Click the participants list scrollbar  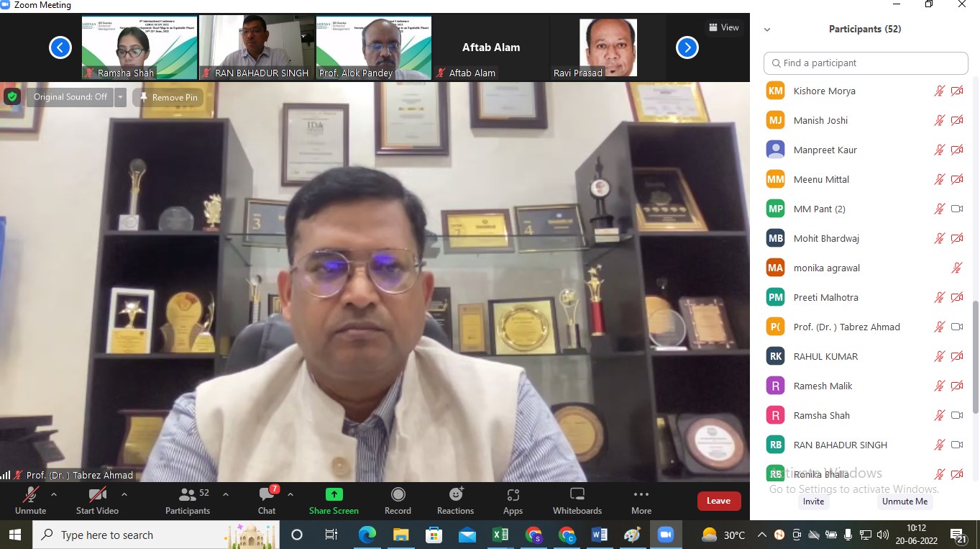point(976,345)
